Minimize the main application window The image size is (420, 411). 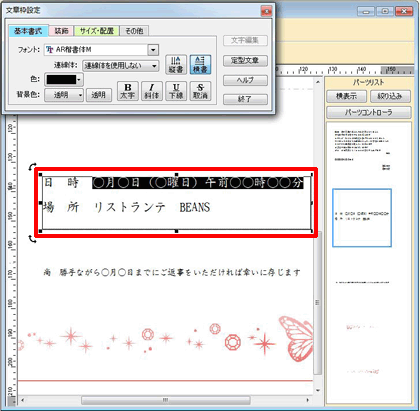pyautogui.click(x=366, y=12)
